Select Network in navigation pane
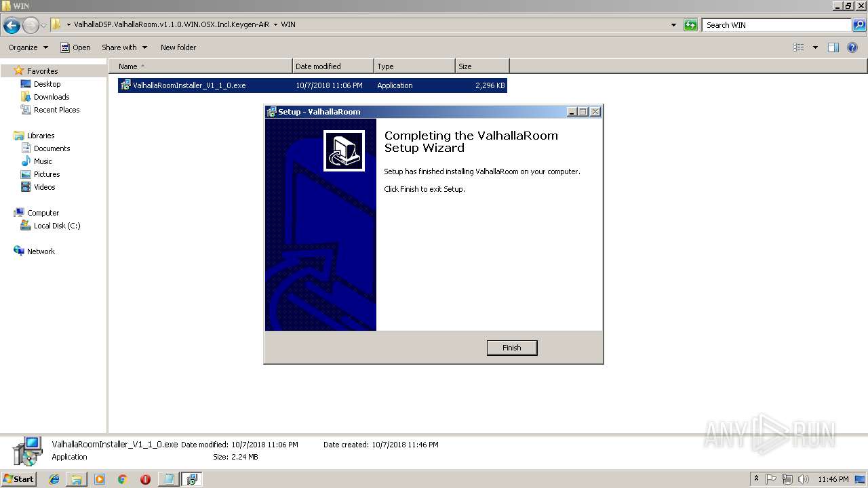Image resolution: width=868 pixels, height=488 pixels. pos(41,251)
